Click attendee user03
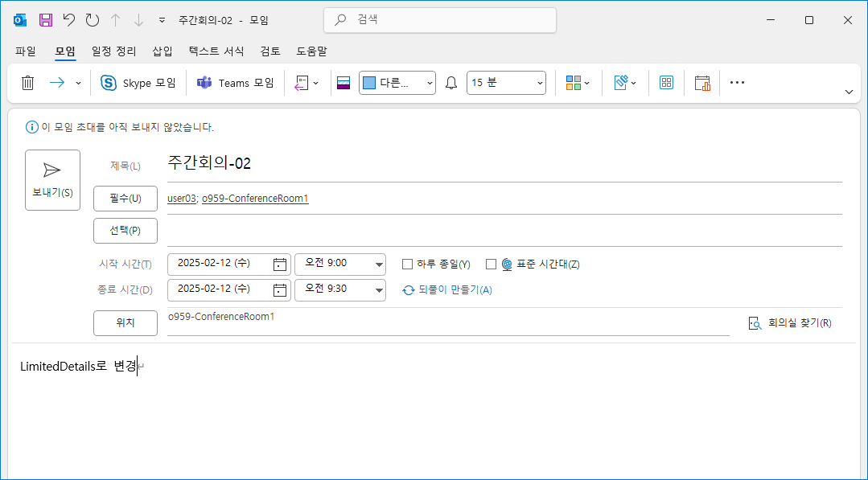The height and width of the screenshot is (480, 868). (x=182, y=199)
